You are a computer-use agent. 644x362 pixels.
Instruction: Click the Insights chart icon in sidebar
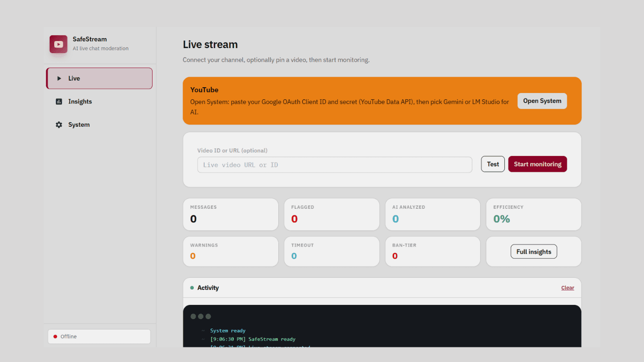pyautogui.click(x=59, y=101)
